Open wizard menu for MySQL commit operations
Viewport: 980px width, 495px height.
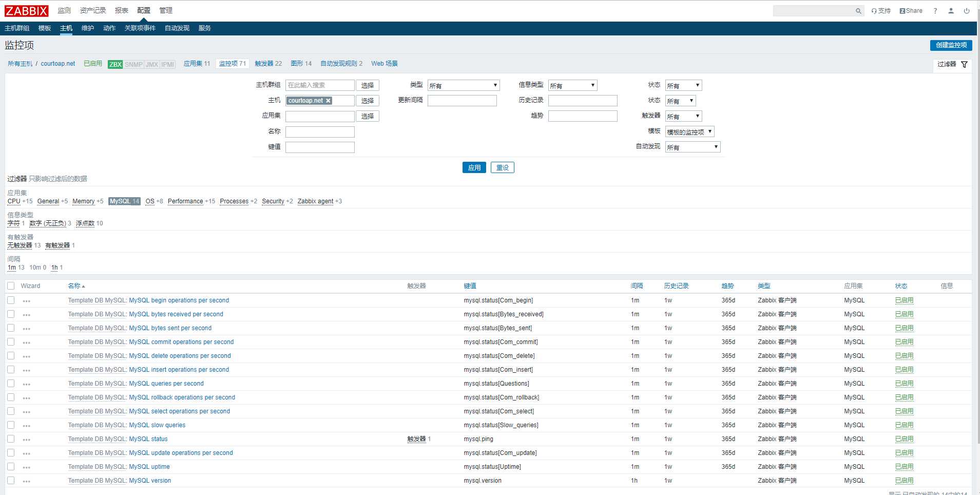27,342
